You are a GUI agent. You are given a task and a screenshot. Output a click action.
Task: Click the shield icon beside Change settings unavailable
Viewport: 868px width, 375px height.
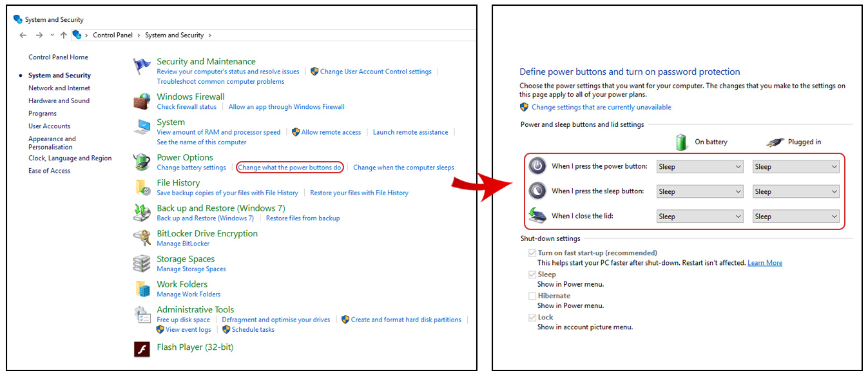coord(524,107)
